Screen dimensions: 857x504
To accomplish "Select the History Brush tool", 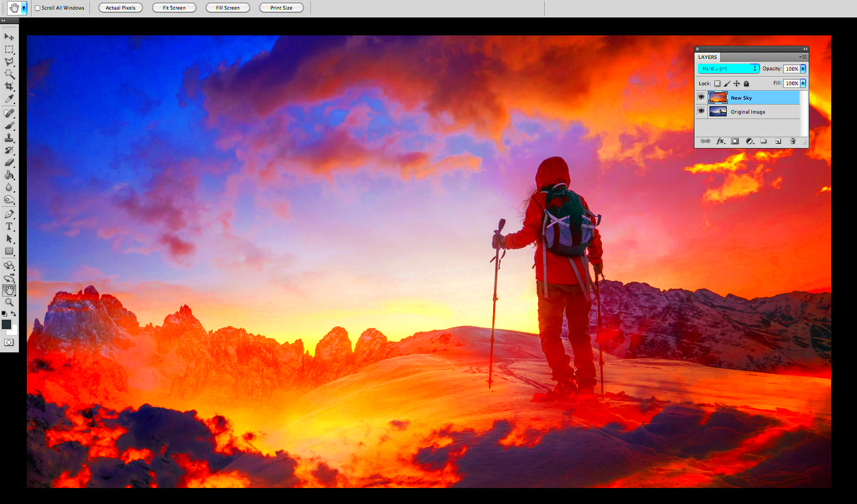I will [x=9, y=150].
